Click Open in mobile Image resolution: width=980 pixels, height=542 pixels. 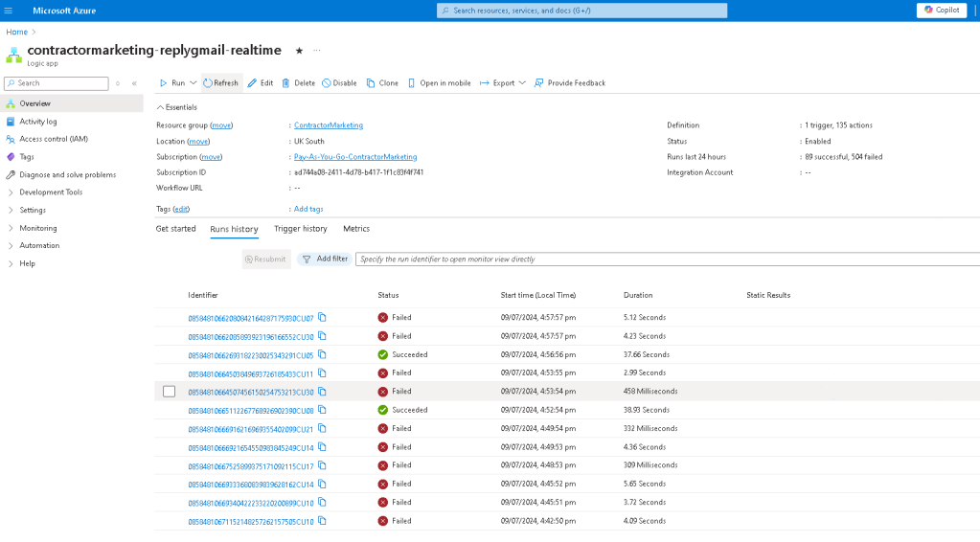click(x=440, y=83)
